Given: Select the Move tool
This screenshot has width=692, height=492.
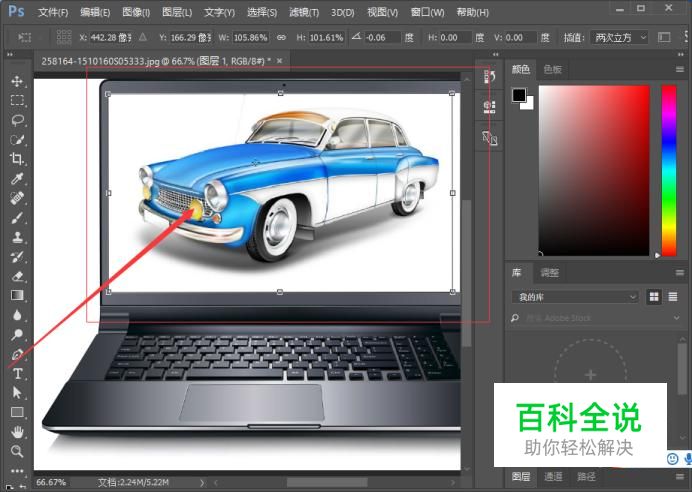Looking at the screenshot, I should (17, 81).
